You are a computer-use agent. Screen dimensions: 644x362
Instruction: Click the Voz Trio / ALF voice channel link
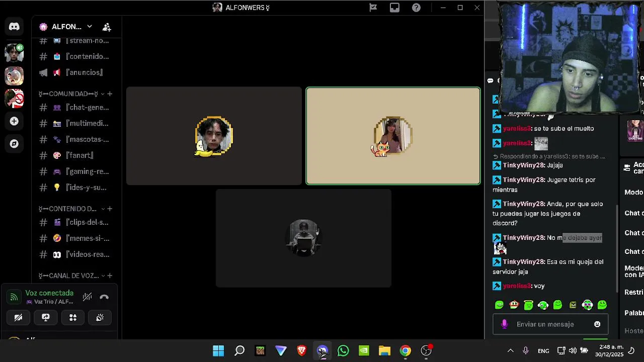tap(53, 302)
